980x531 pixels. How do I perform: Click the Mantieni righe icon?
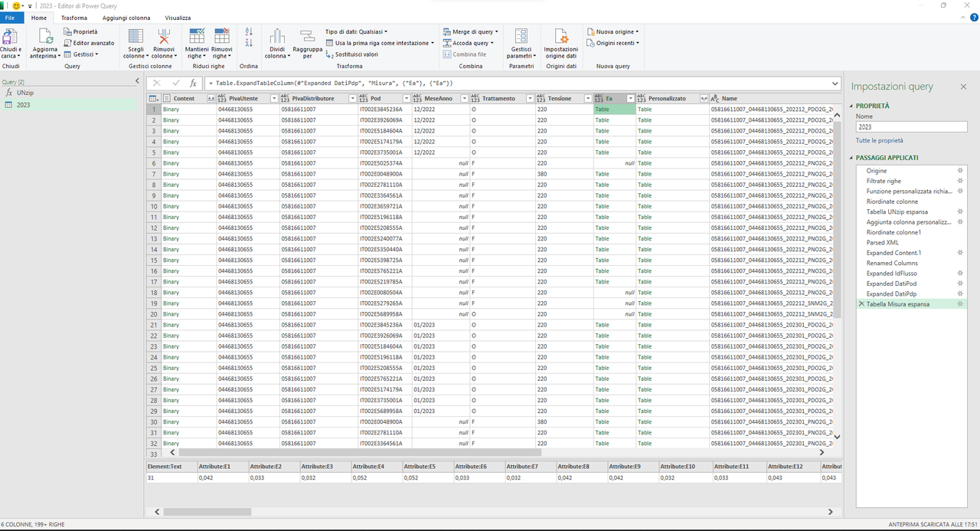(x=197, y=36)
